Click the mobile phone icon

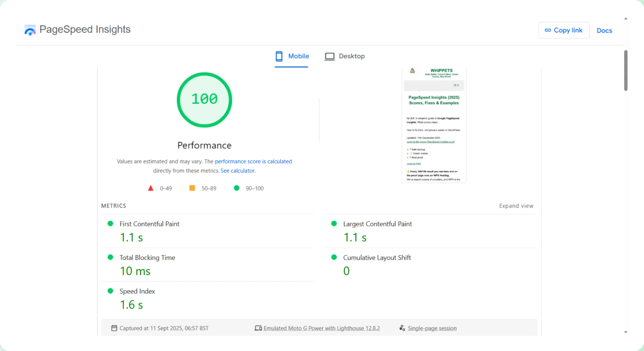click(x=279, y=56)
